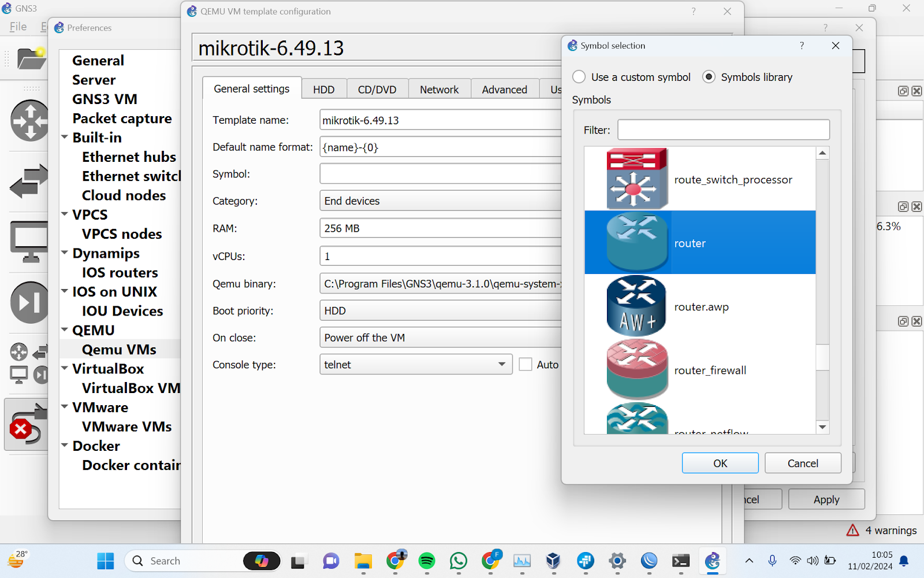924x578 pixels.
Task: Select VPCS nodes in preferences tree
Action: [122, 234]
